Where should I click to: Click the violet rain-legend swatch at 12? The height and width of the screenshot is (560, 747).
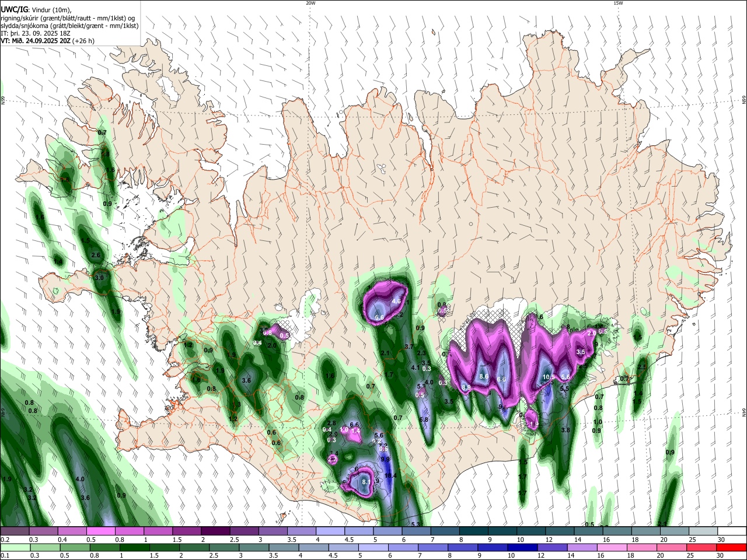tap(553, 547)
